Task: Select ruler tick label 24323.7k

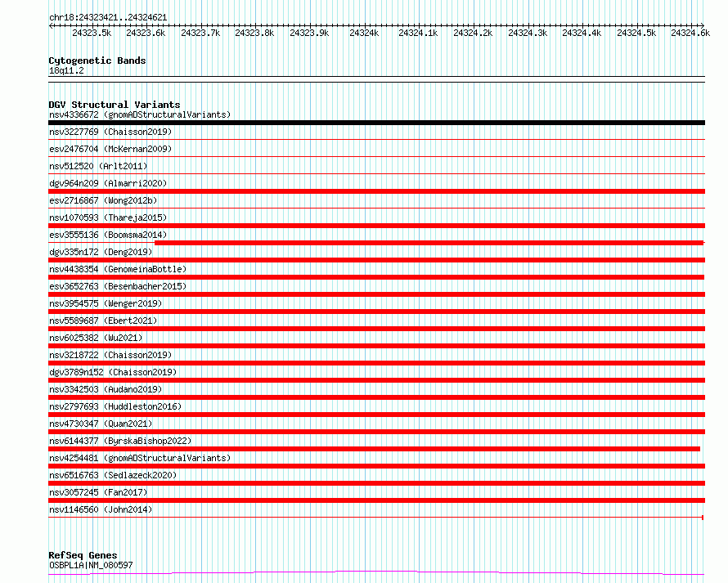Action: 200,33
